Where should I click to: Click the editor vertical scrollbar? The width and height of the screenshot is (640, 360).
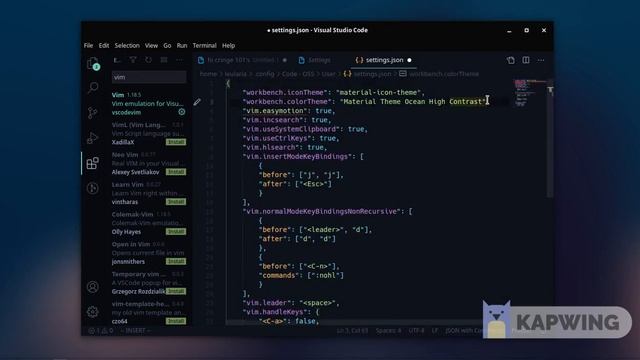550,139
